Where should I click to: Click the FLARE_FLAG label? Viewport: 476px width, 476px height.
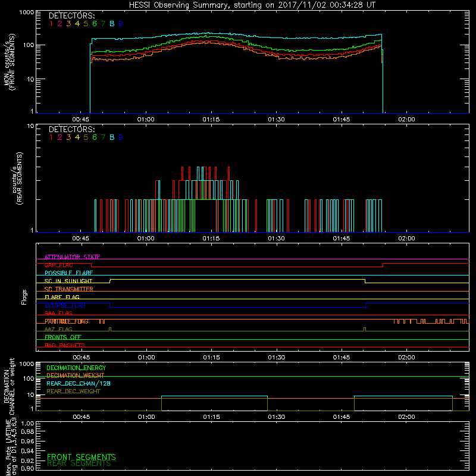[x=62, y=297]
